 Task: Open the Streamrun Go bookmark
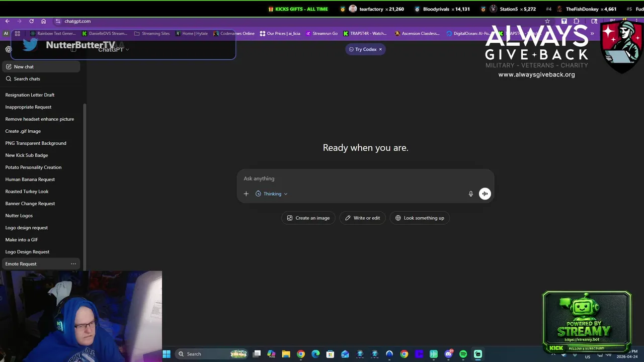pyautogui.click(x=322, y=34)
